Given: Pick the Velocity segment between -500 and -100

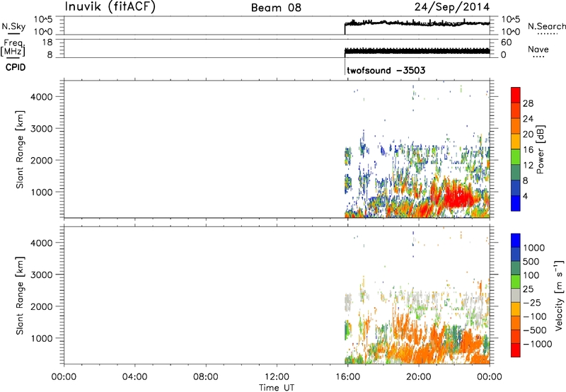Looking at the screenshot, I should (516, 323).
